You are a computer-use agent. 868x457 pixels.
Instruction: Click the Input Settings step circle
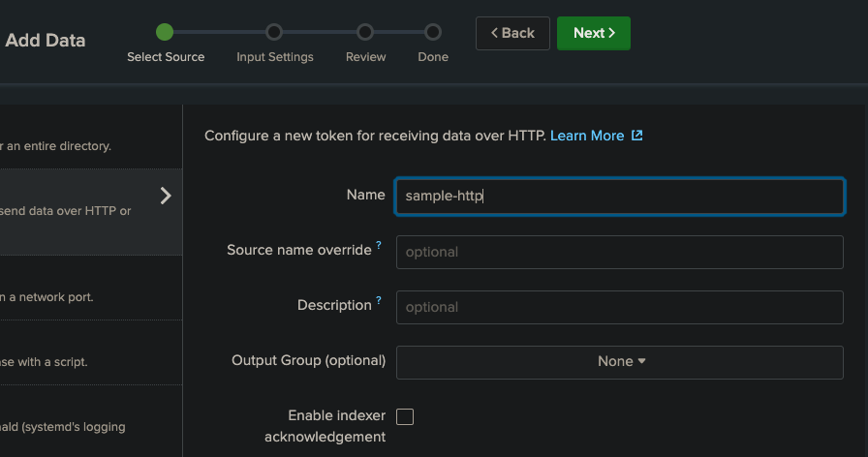274,32
